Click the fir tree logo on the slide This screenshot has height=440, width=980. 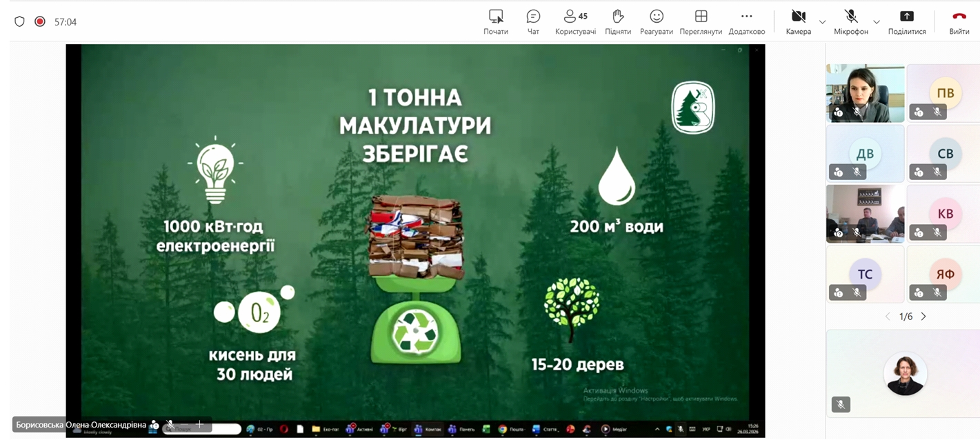693,108
